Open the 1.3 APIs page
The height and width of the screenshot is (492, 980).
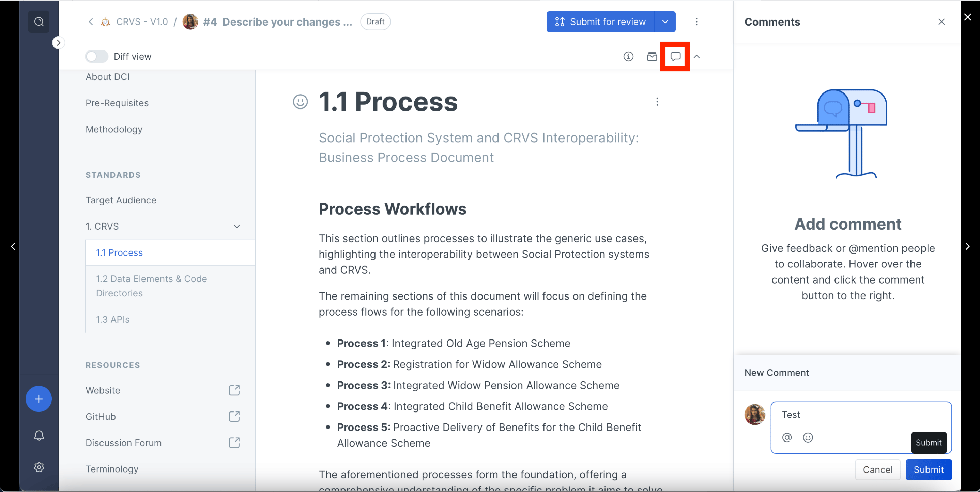pos(113,319)
